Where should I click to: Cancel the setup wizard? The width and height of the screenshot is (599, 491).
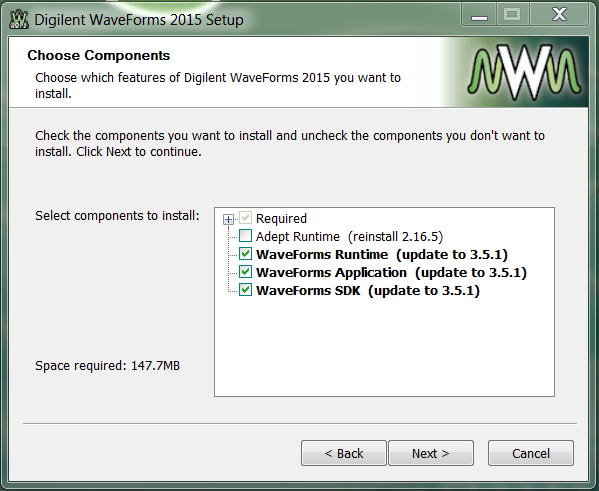click(x=531, y=453)
